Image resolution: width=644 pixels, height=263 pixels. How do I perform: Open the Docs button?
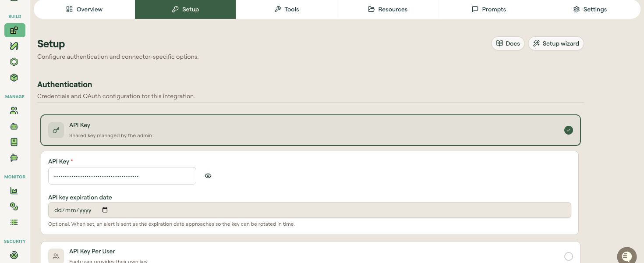tap(508, 43)
